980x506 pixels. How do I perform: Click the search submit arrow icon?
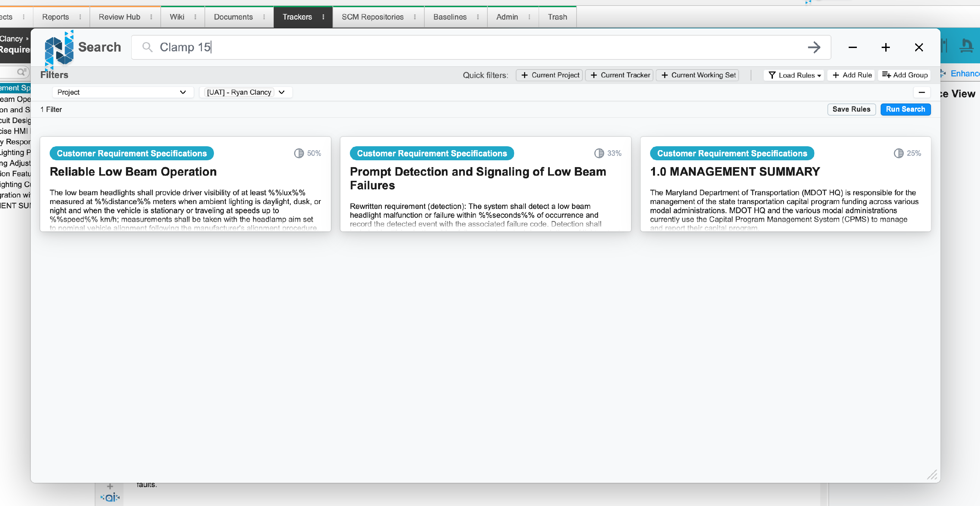[x=814, y=47]
